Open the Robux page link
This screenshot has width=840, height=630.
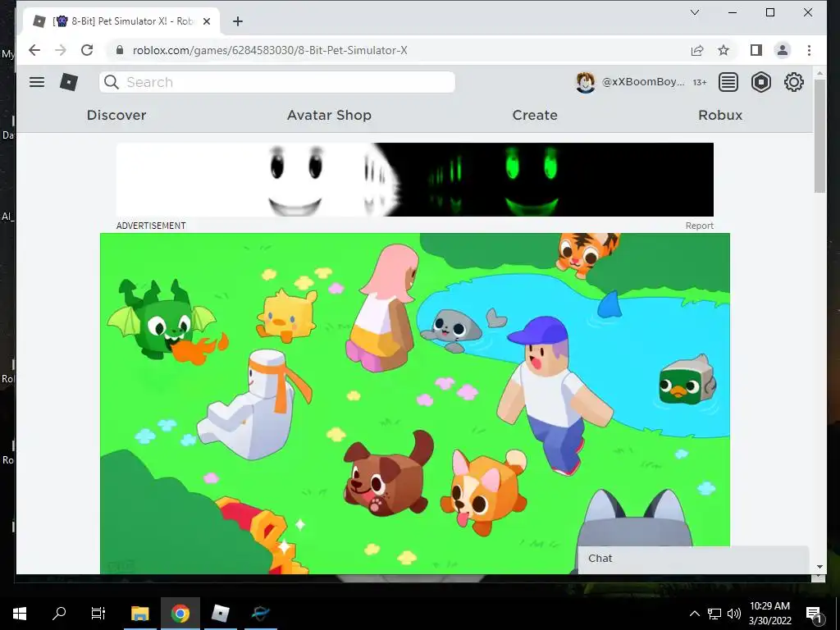pos(720,115)
